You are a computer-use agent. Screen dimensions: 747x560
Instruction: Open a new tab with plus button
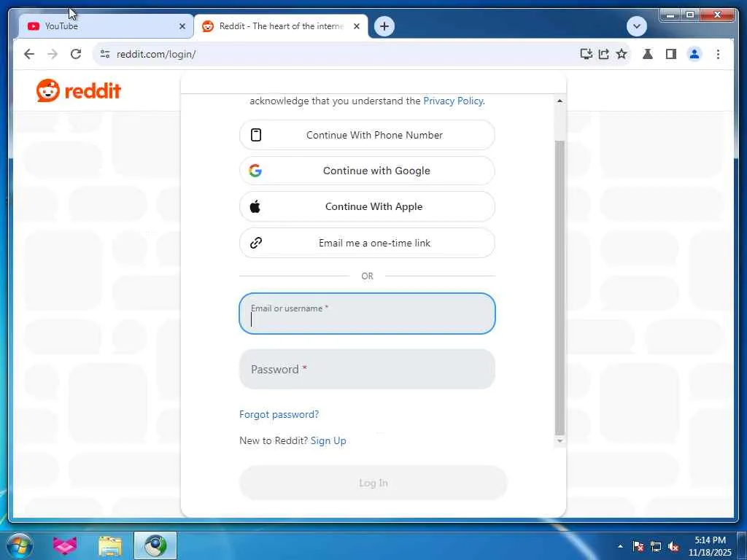pyautogui.click(x=384, y=26)
